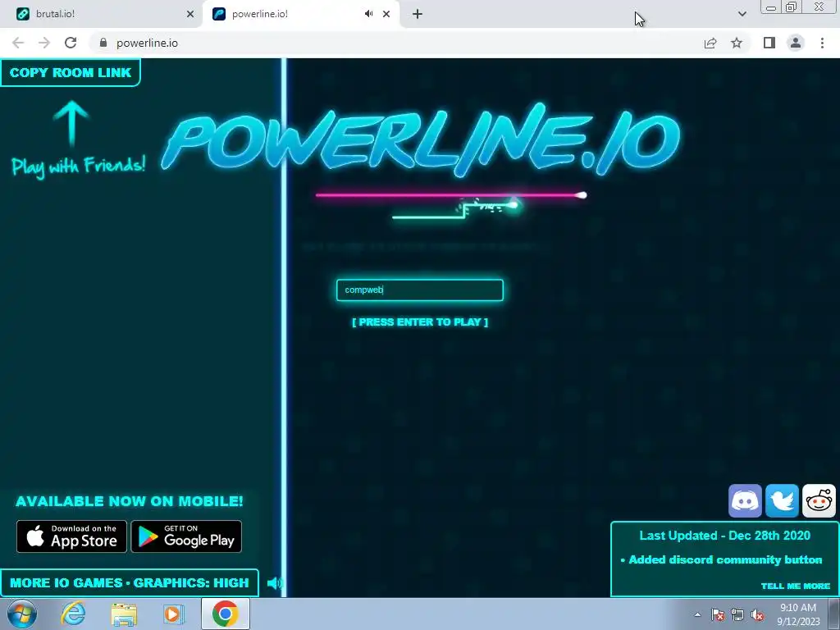View site information lock icon
The image size is (840, 630).
click(x=103, y=43)
